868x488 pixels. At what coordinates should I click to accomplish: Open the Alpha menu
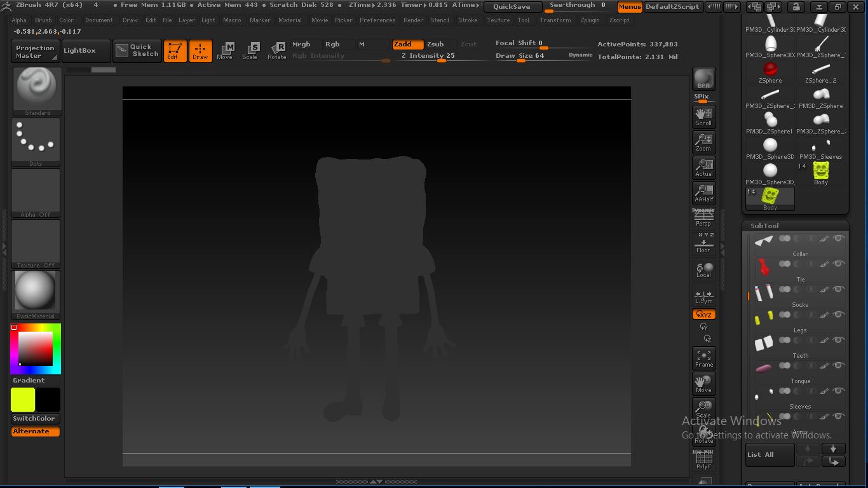pyautogui.click(x=19, y=20)
